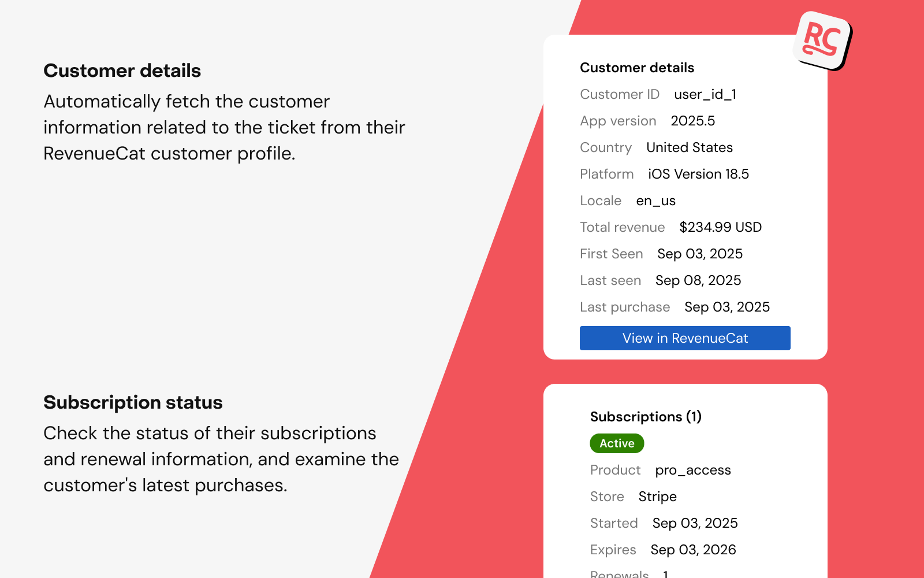
Task: Click the App version value 2025.5
Action: coord(692,121)
